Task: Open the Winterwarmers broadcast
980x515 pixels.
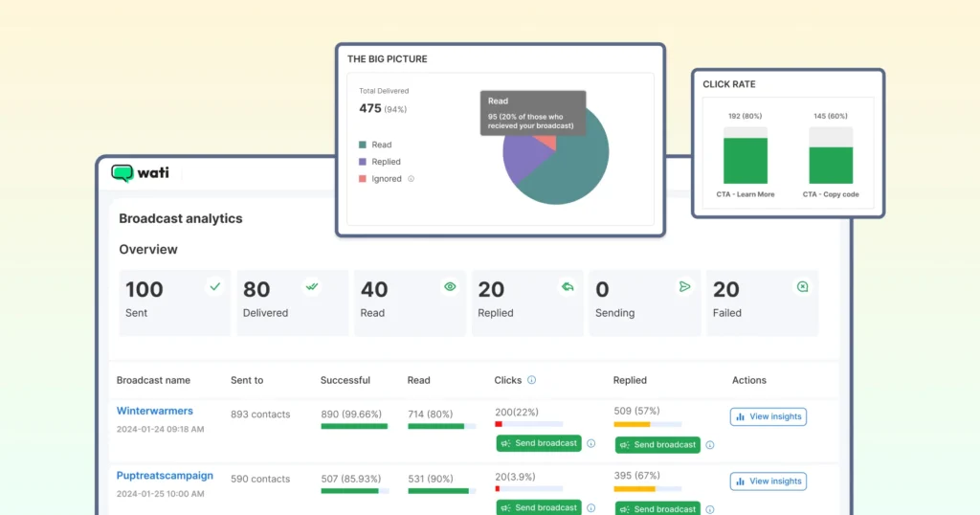Action: tap(155, 411)
